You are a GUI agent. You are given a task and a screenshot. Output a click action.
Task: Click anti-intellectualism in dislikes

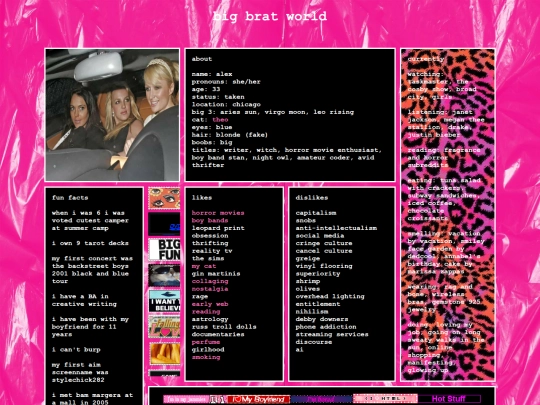[x=336, y=228]
